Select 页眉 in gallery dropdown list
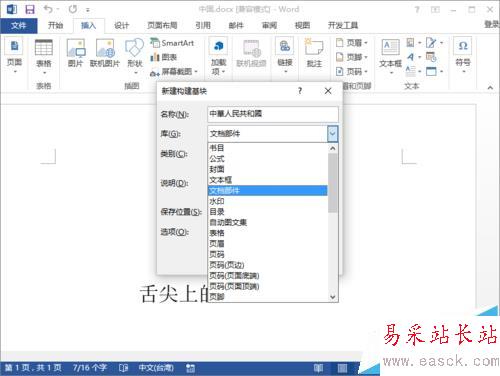The height and width of the screenshot is (376, 500). pos(268,244)
